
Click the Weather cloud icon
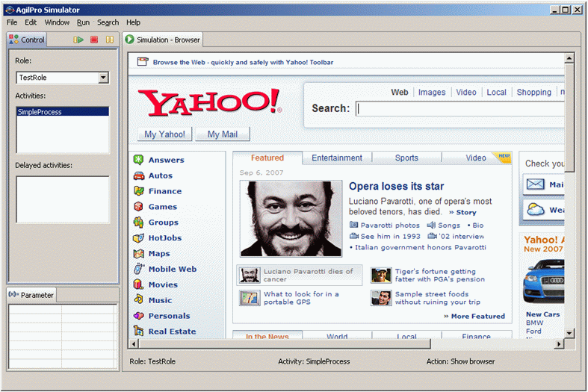pos(536,210)
